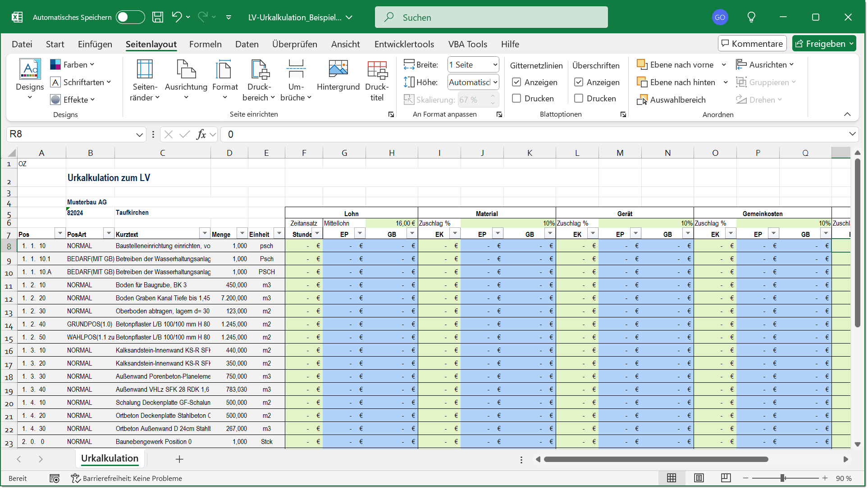This screenshot has width=868, height=489.
Task: Switch to the Formeln ribbon tab
Action: click(x=206, y=44)
